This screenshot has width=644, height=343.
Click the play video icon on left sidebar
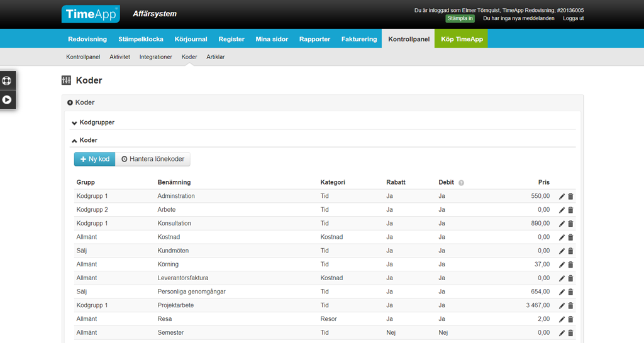(7, 99)
